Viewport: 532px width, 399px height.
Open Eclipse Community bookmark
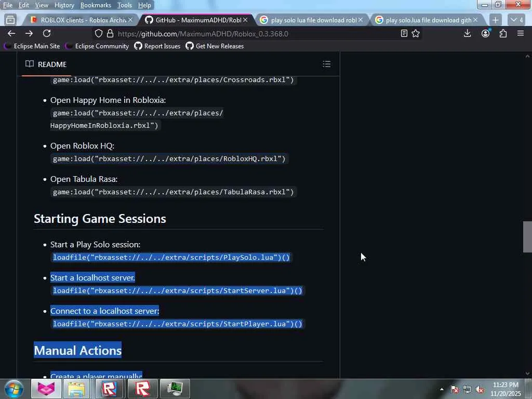point(97,46)
